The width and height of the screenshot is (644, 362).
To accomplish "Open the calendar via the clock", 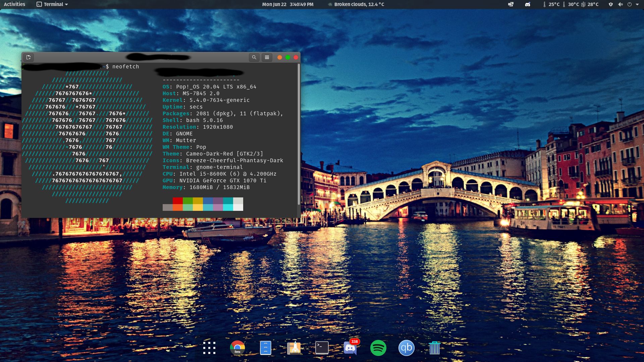I will pyautogui.click(x=287, y=4).
